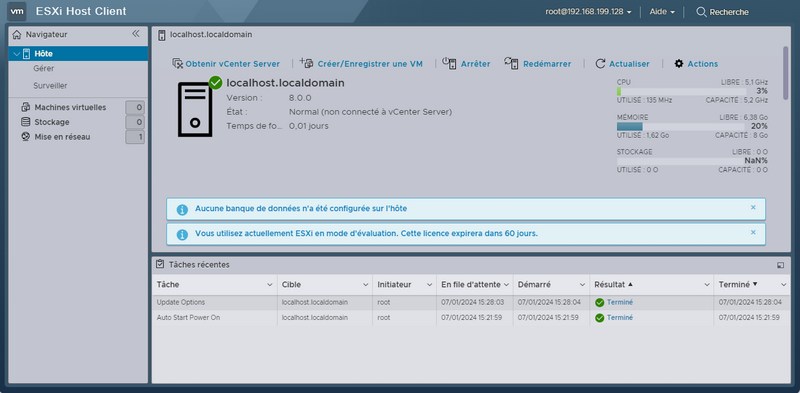Click the Machines virtuelles count badge 0
The height and width of the screenshot is (393, 800).
[135, 108]
